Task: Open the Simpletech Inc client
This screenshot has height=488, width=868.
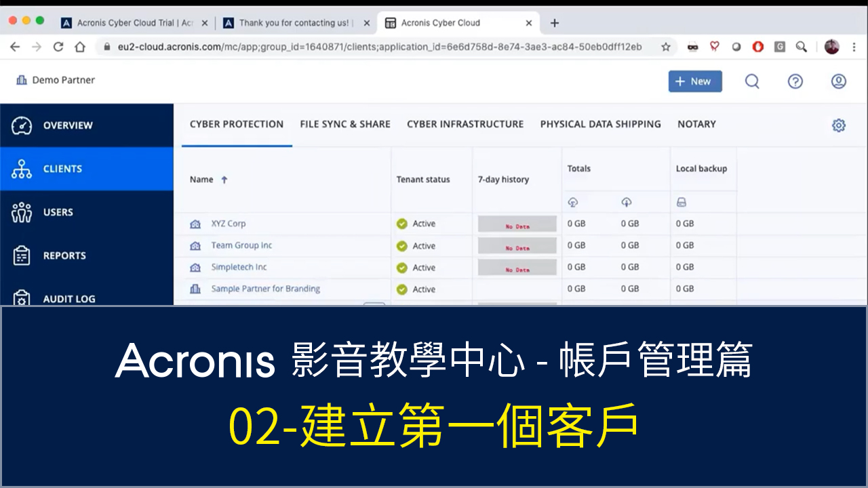Action: pos(239,267)
